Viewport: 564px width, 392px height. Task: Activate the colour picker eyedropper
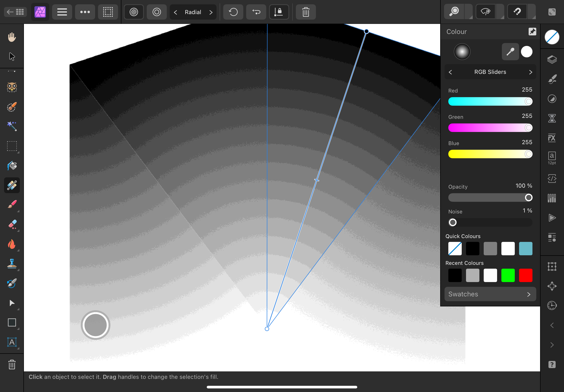point(510,52)
